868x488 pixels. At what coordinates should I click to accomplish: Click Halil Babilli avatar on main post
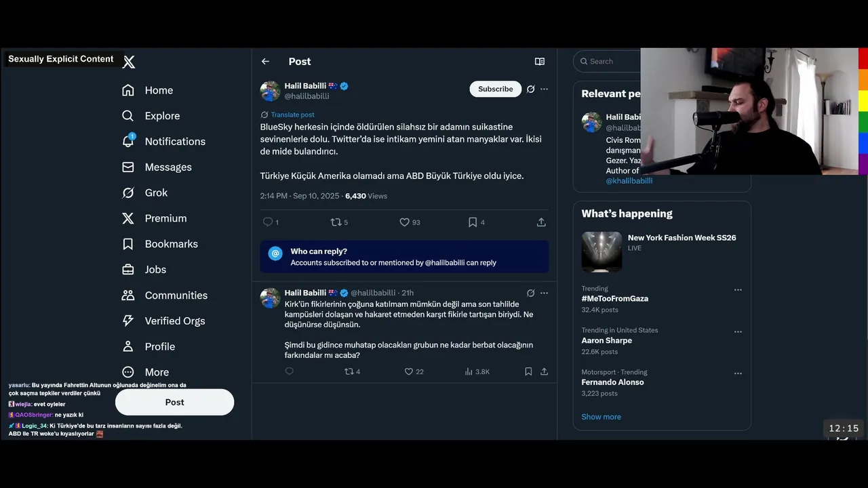[270, 91]
